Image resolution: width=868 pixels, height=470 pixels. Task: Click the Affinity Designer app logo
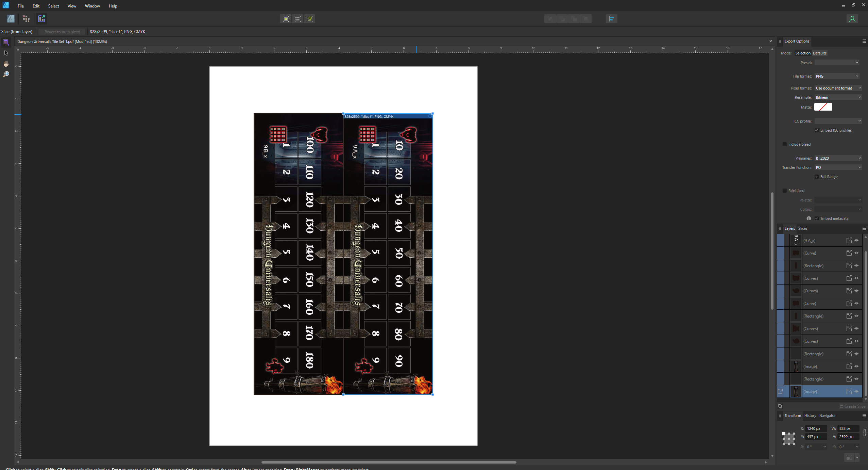[6, 5]
